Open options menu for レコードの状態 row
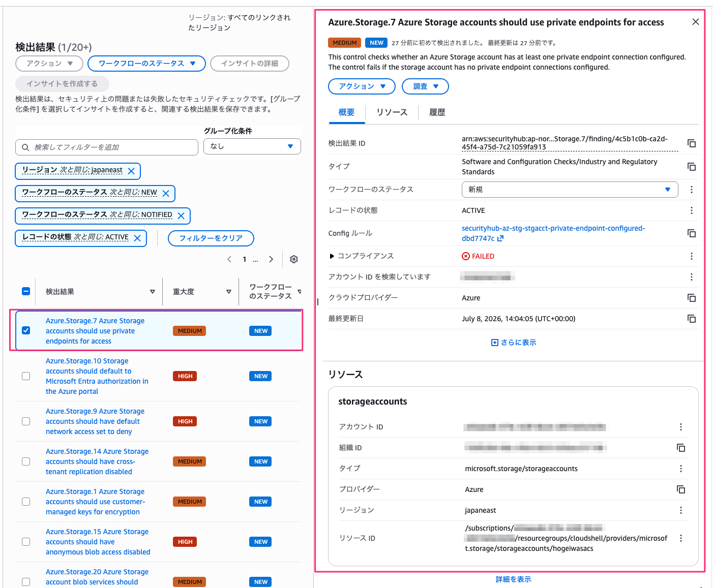Viewport: 713px width, 588px height. [692, 210]
